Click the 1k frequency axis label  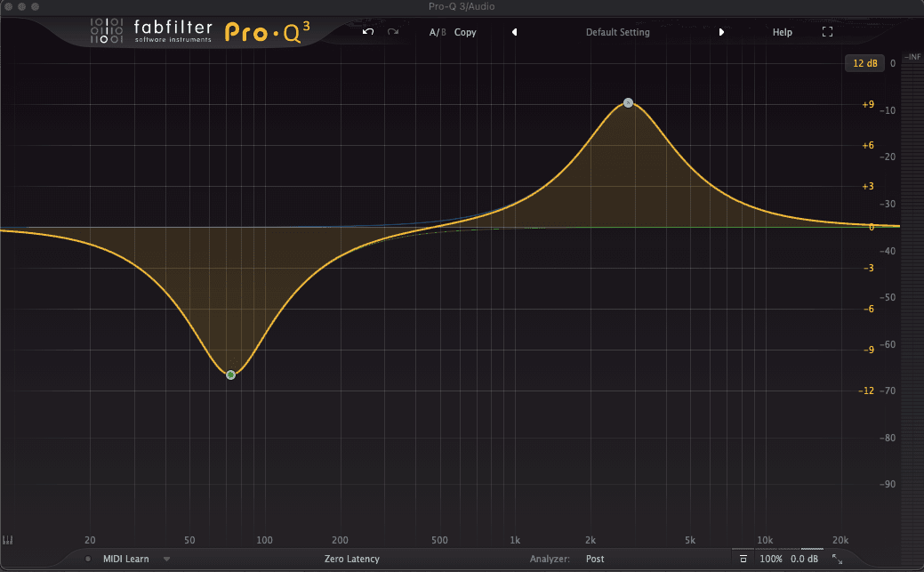(515, 540)
